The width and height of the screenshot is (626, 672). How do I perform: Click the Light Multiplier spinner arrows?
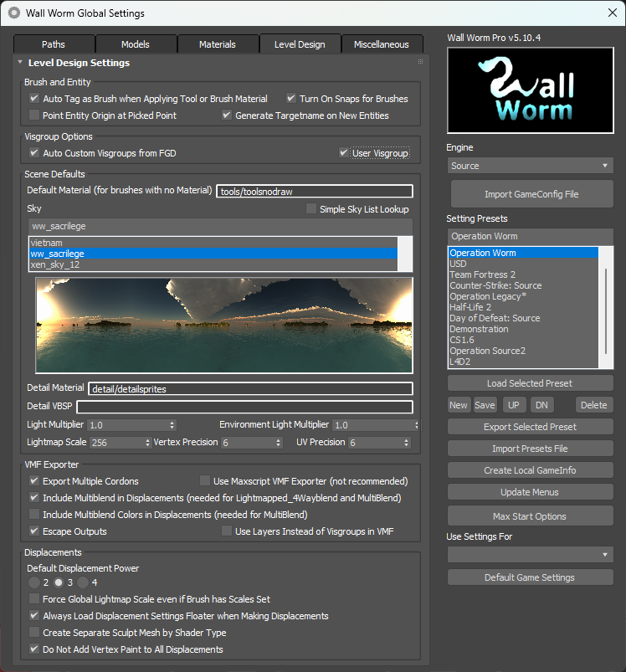[x=172, y=425]
